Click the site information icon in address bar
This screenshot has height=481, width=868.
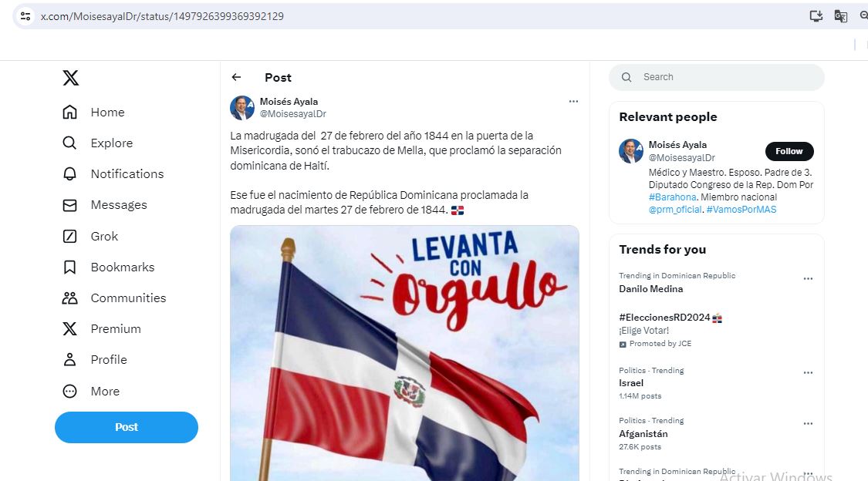click(x=25, y=16)
